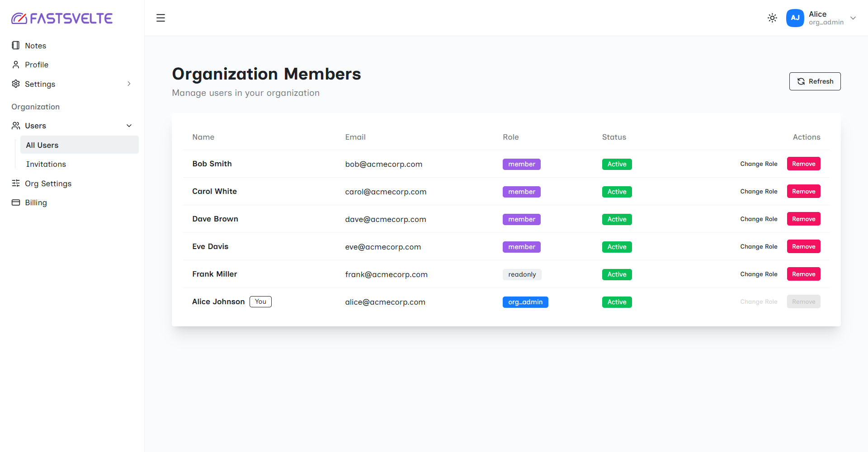This screenshot has height=452, width=868.
Task: Click Eve Davis's Active status badge
Action: click(617, 247)
